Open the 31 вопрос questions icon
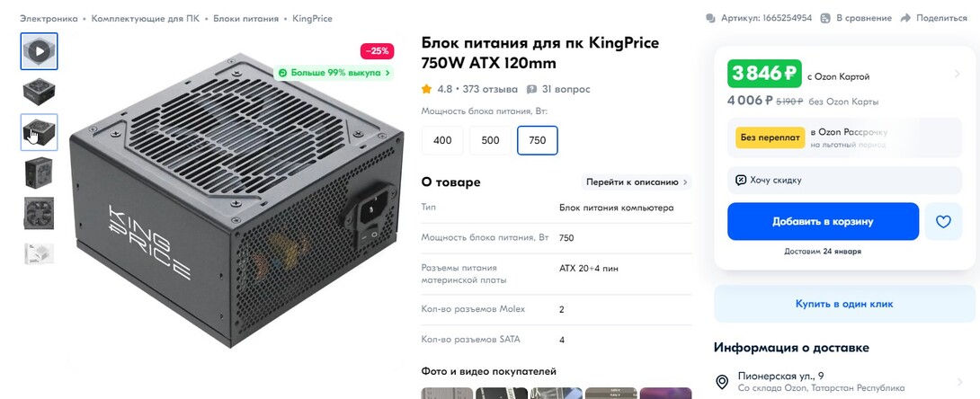The height and width of the screenshot is (399, 980). click(x=532, y=89)
